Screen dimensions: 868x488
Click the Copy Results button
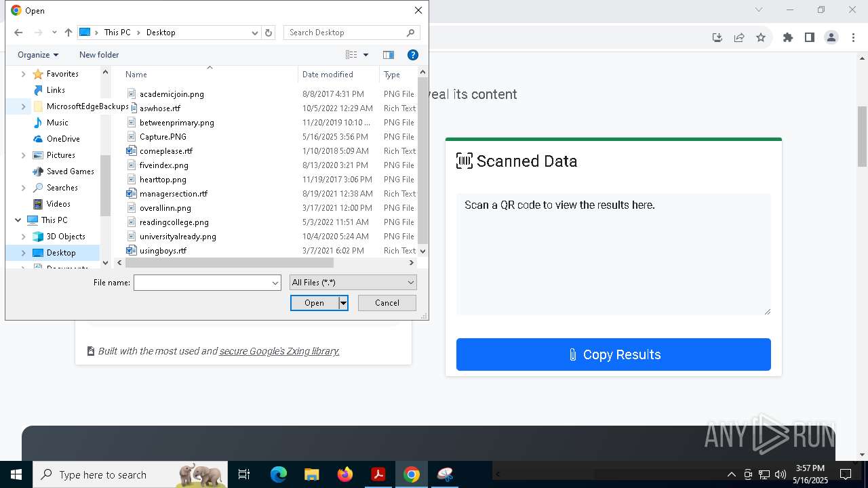click(x=614, y=354)
